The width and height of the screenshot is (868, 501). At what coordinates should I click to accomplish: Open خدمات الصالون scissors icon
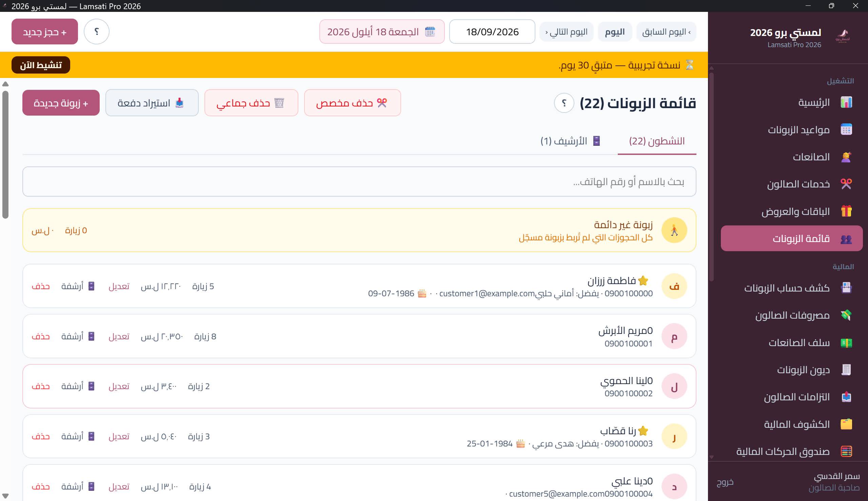pos(846,184)
